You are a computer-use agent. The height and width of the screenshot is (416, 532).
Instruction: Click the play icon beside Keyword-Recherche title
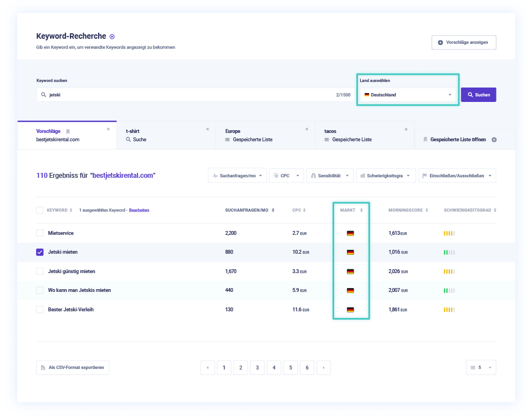tap(112, 37)
